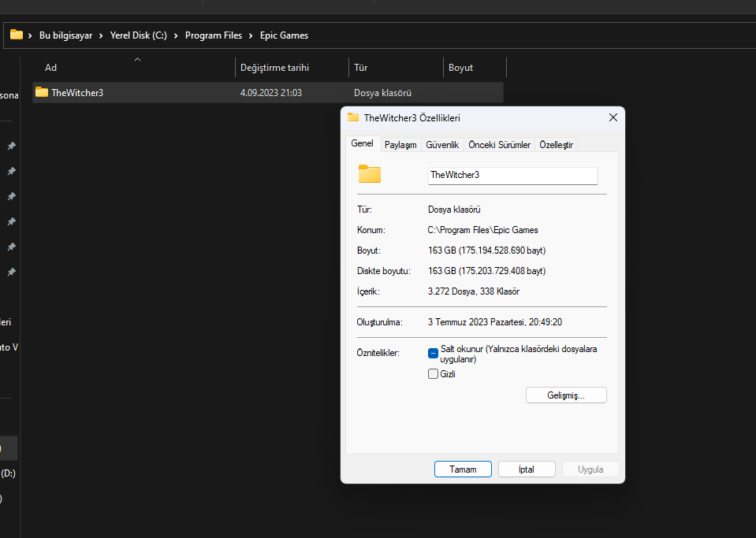Open the Paylaşım tab
The height and width of the screenshot is (538, 756).
pyautogui.click(x=400, y=145)
